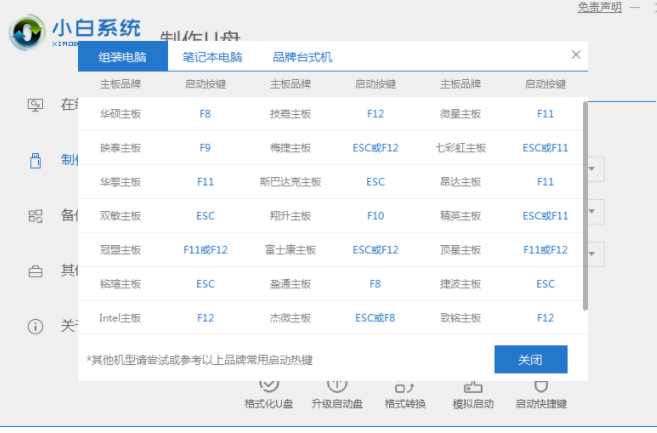Open the 品牌台式机 tab
This screenshot has width=657, height=433.
pos(302,57)
